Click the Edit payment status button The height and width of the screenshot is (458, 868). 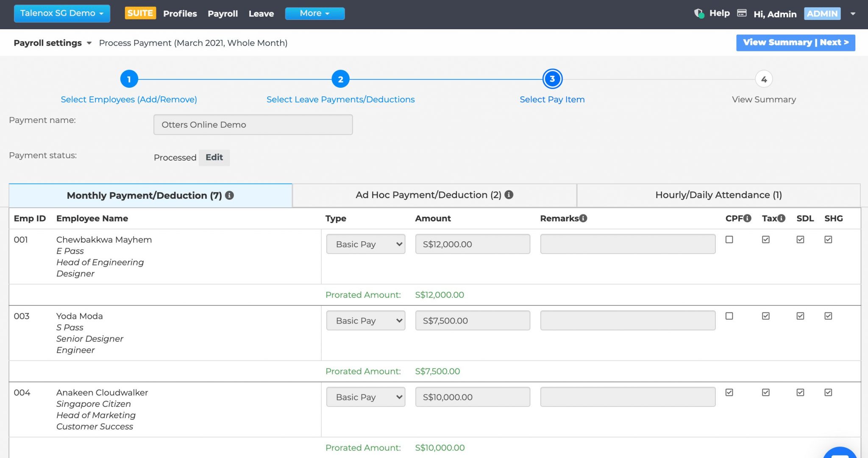pos(214,157)
